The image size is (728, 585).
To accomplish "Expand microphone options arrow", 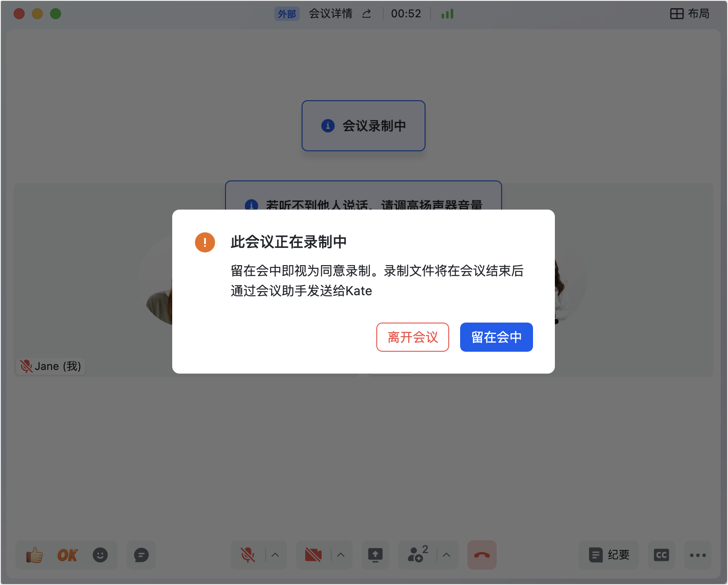I will pos(275,555).
